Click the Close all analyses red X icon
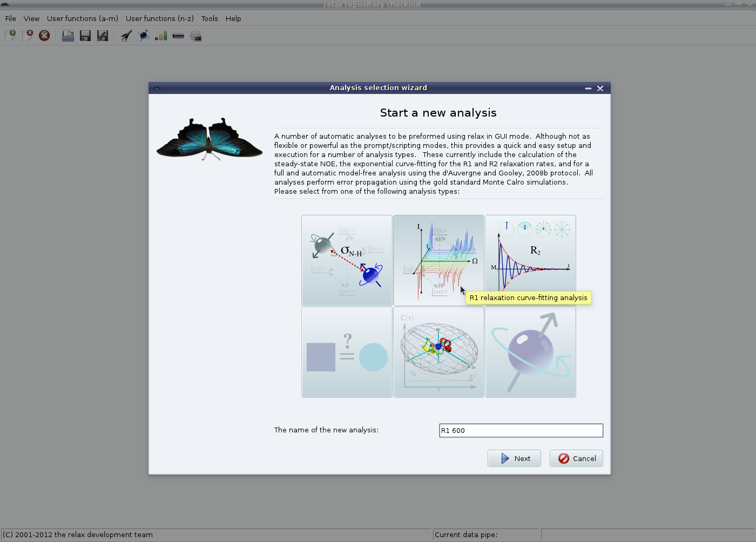756x542 pixels. (x=45, y=36)
